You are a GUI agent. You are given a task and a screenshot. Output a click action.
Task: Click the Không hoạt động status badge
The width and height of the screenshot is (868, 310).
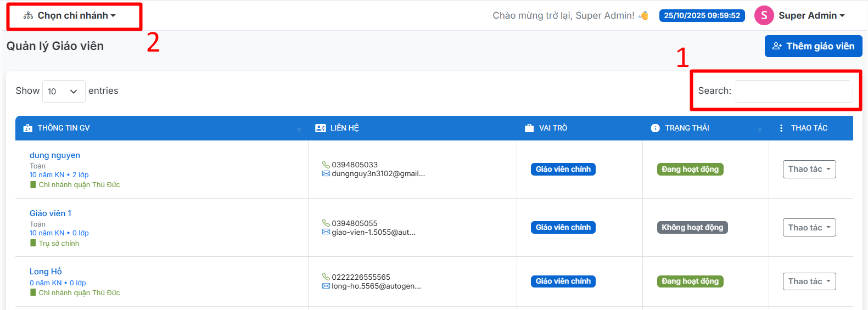[x=692, y=228]
